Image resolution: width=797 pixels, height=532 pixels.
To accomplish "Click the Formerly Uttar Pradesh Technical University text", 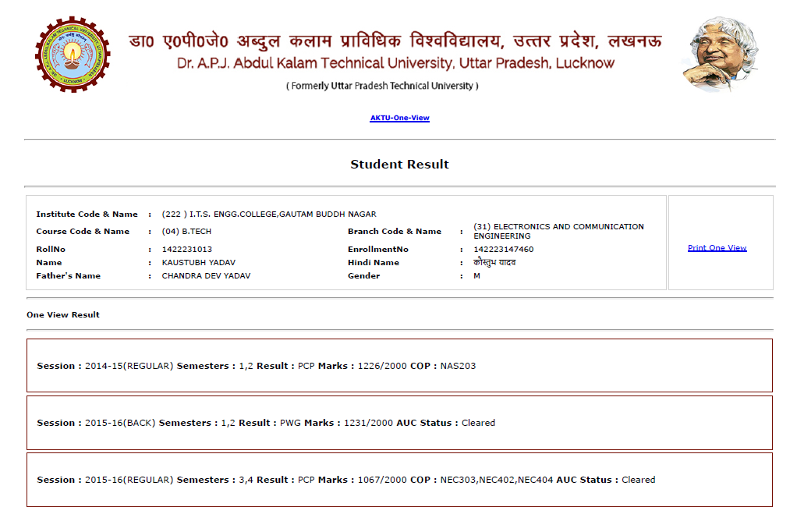I will coord(382,86).
